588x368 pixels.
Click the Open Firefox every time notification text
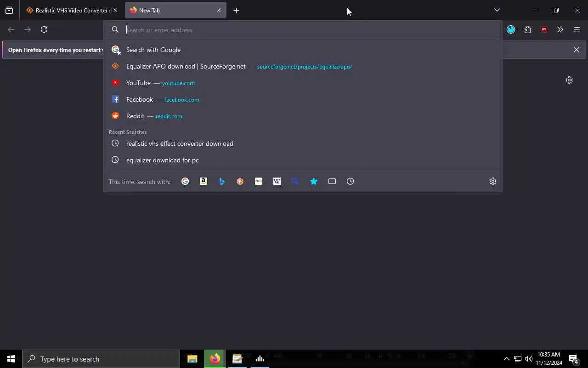56,50
